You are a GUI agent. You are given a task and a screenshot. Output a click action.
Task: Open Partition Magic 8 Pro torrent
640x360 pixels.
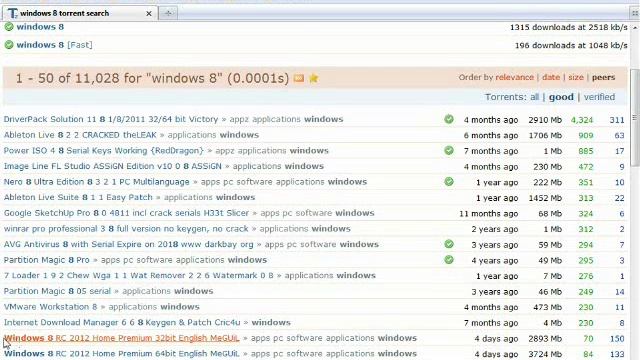pyautogui.click(x=47, y=260)
